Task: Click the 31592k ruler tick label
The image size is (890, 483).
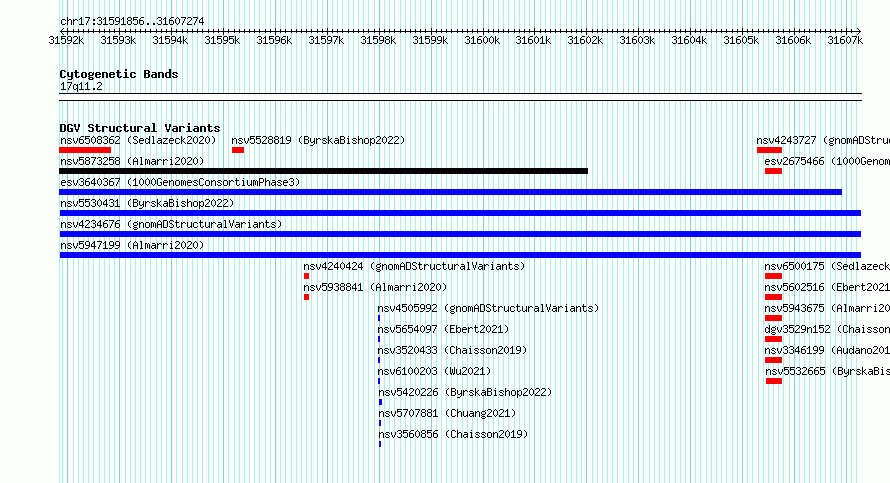Action: (66, 40)
